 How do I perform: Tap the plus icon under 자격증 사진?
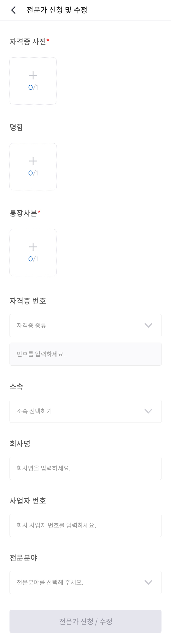pos(33,75)
